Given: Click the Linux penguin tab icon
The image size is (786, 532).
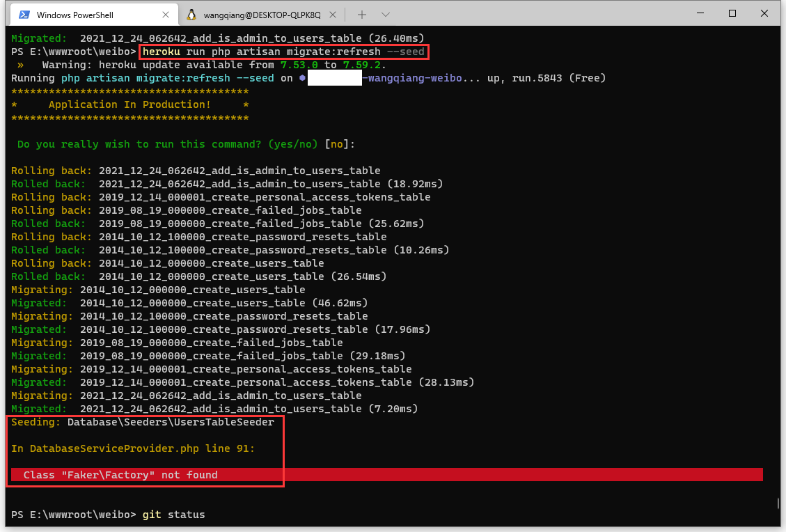Looking at the screenshot, I should tap(191, 15).
